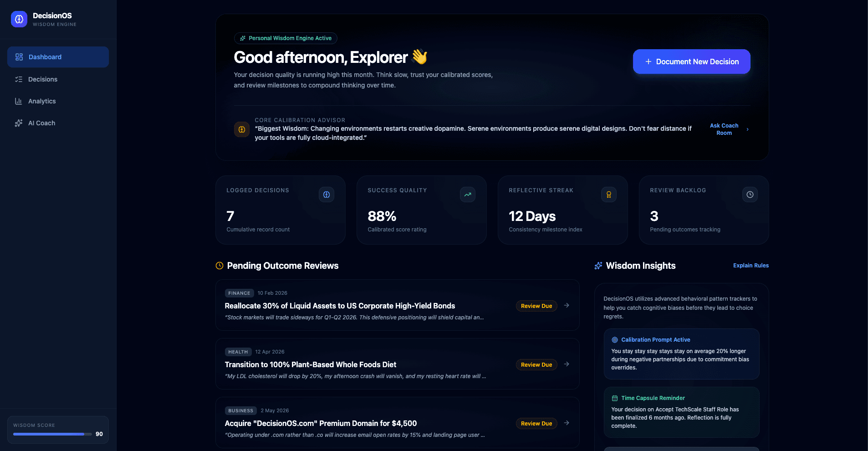Click the Review Backlog clock icon
868x451 pixels.
(750, 195)
